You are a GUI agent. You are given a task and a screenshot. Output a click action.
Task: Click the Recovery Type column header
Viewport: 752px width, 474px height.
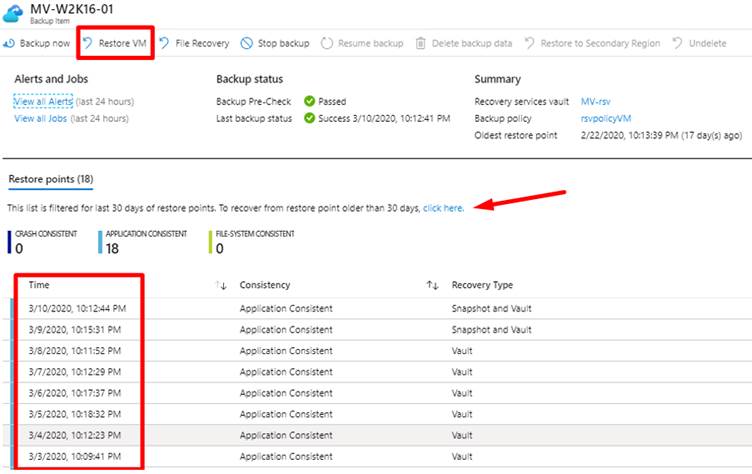pos(482,285)
